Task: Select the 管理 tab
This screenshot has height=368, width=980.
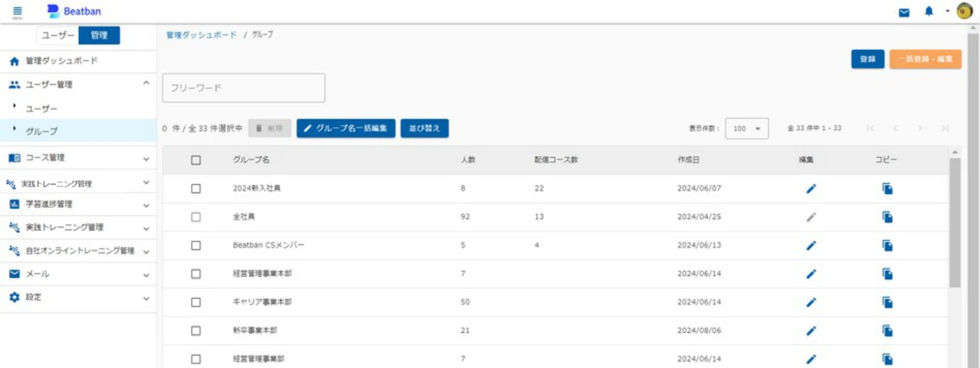Action: tap(99, 36)
